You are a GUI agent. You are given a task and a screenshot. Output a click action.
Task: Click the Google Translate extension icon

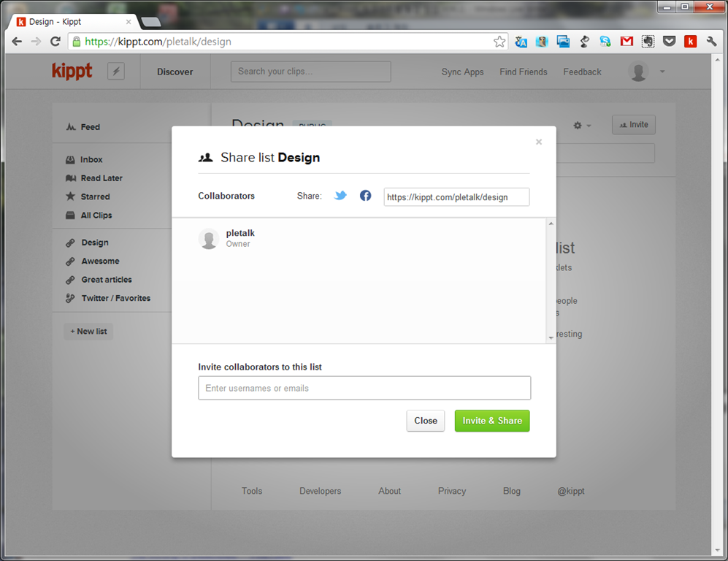click(x=521, y=42)
